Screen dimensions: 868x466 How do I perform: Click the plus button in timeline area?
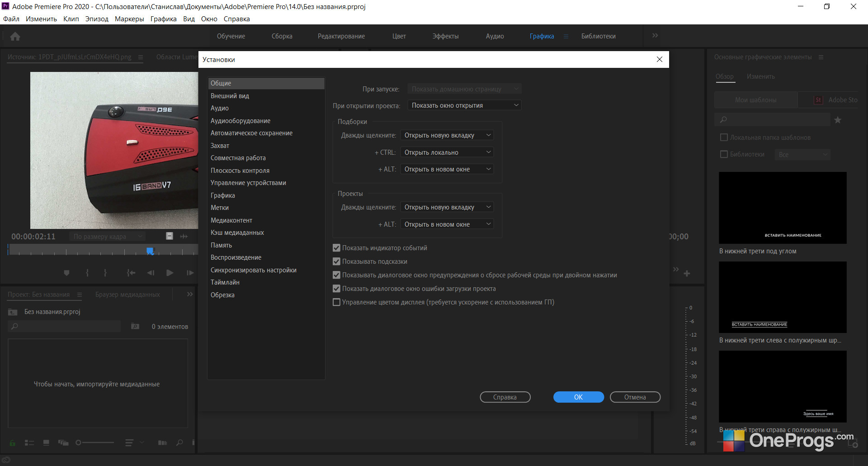(687, 273)
